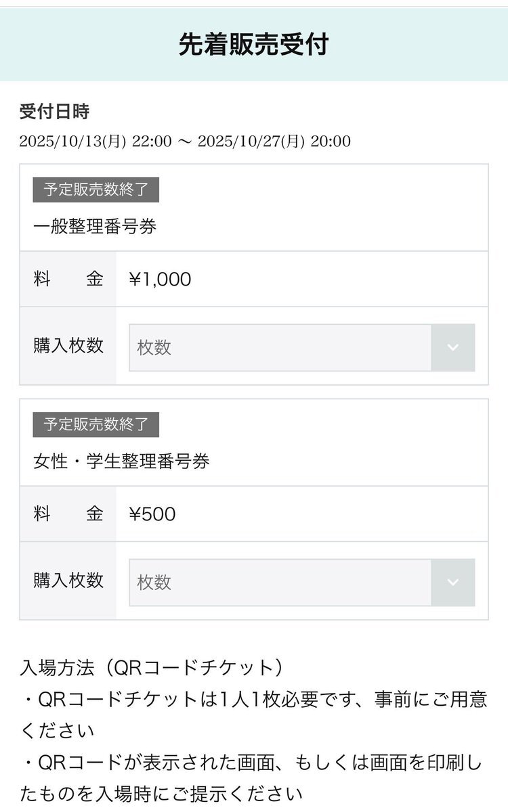508x812 pixels.
Task: Click the 料金 label beside ¥500
Action: point(68,514)
